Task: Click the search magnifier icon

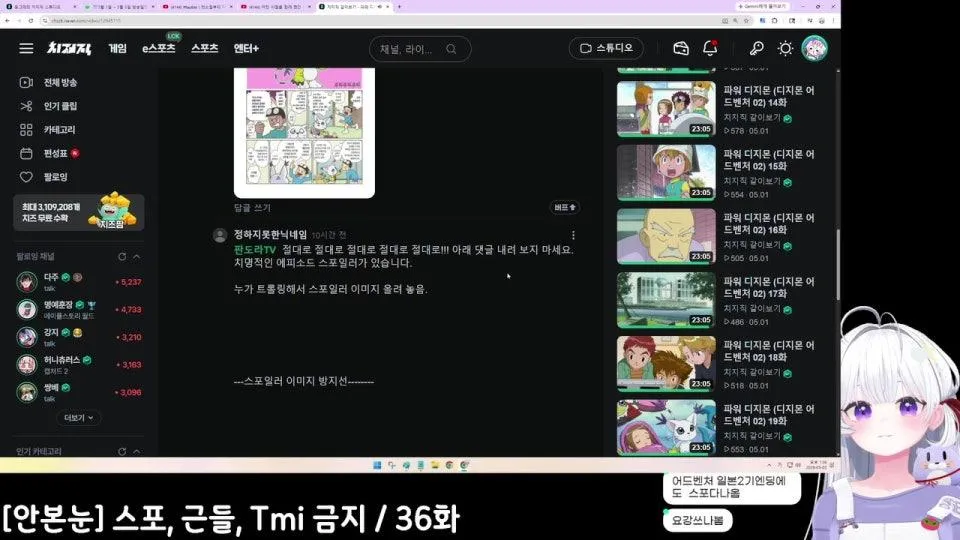Action: tap(451, 49)
